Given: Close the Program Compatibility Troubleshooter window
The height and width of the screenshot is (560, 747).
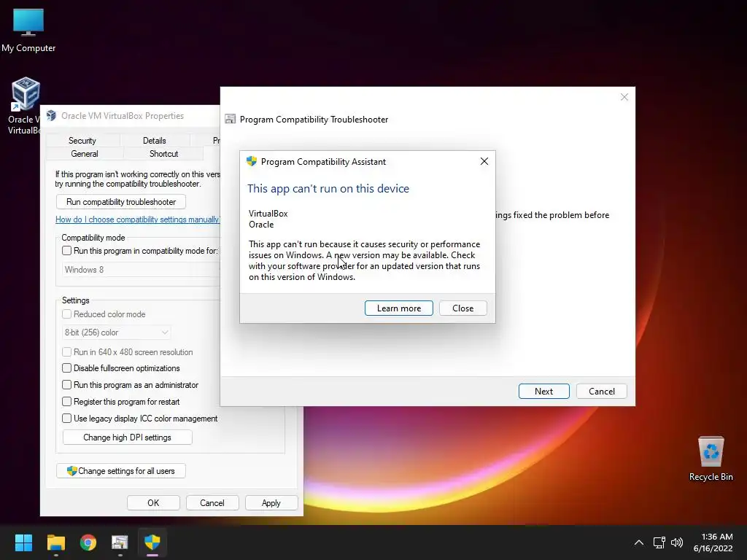Looking at the screenshot, I should click(624, 97).
